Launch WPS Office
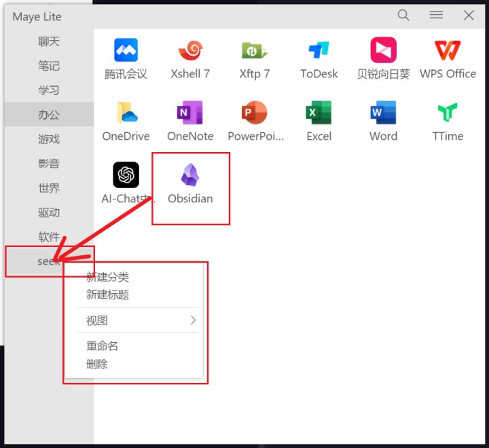The height and width of the screenshot is (448, 489). point(448,50)
